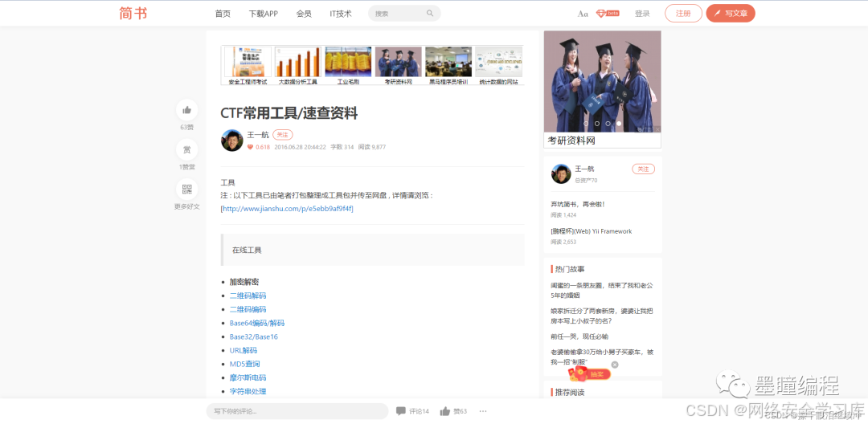The width and height of the screenshot is (868, 424).
Task: Open the 工业毛刷 ad thumbnail
Action: coord(348,66)
